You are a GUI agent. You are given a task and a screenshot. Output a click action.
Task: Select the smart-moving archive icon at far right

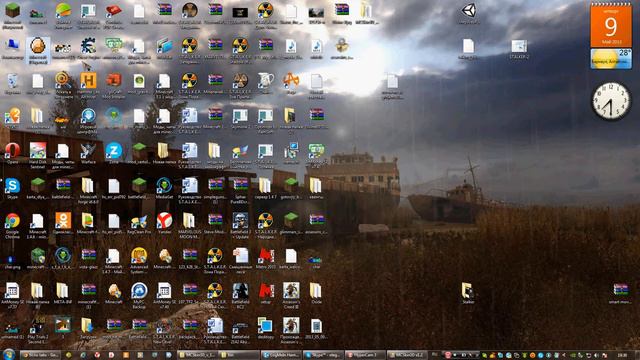[x=620, y=293]
